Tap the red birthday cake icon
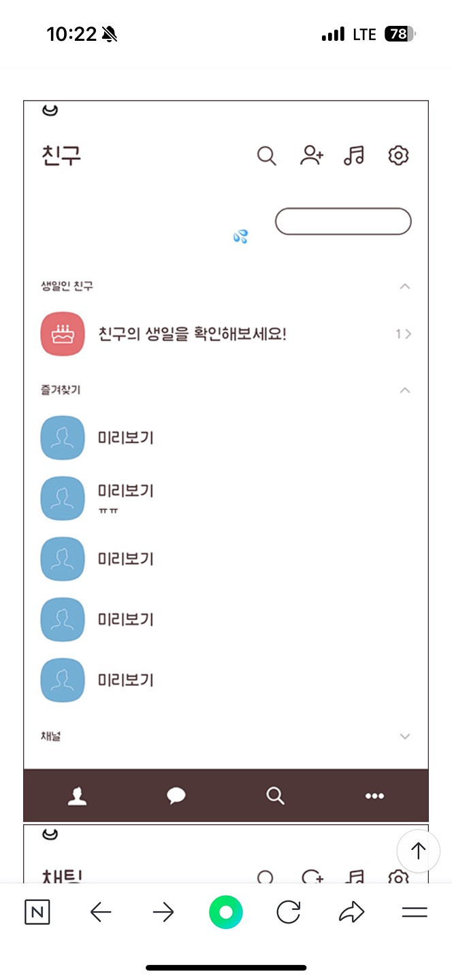The height and width of the screenshot is (980, 452). tap(63, 334)
